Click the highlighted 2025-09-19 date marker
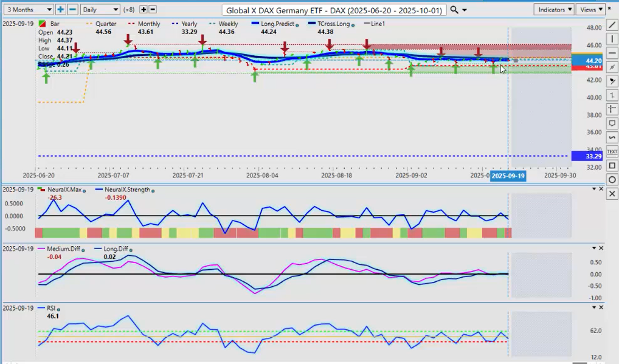Screen dimensions: 619x364 click(x=508, y=176)
